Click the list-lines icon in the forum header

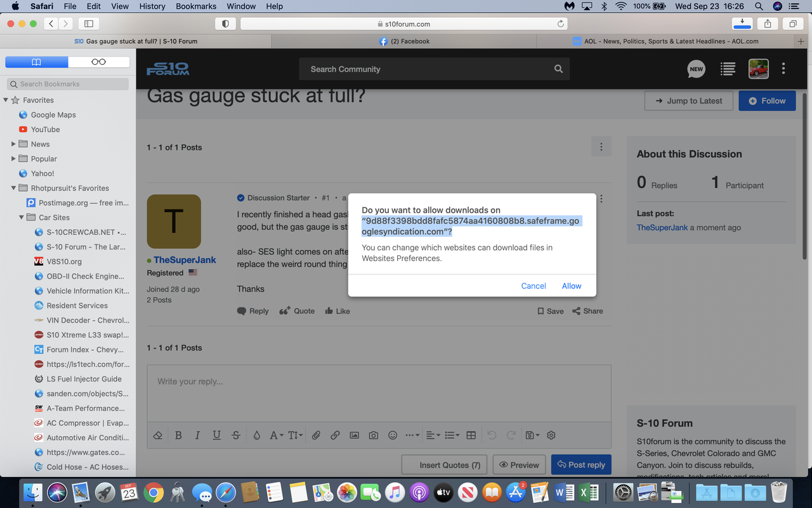728,69
